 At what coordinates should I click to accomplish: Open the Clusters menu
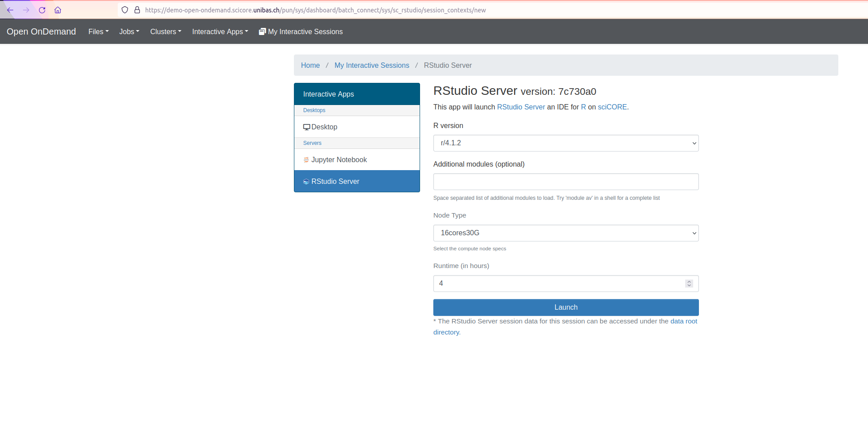click(166, 32)
